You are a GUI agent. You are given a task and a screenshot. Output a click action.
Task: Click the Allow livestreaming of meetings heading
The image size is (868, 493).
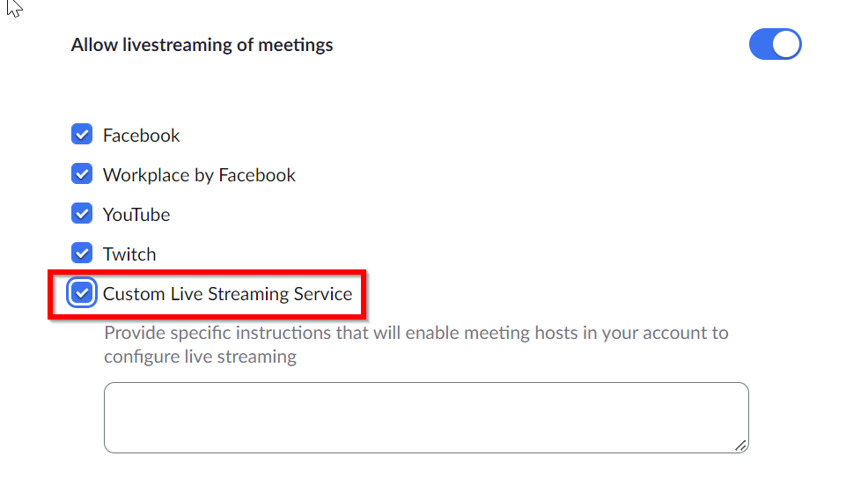pyautogui.click(x=202, y=45)
